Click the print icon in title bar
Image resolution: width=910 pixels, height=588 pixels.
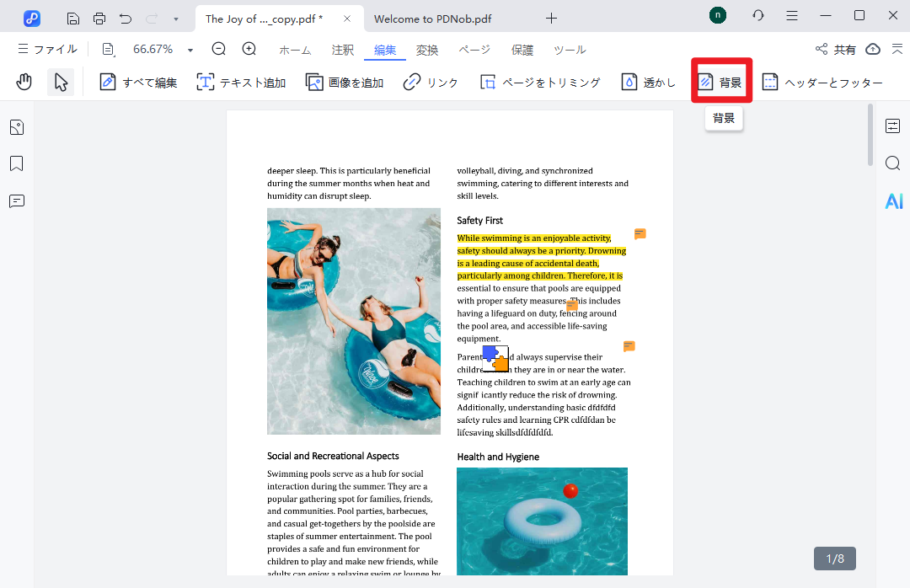click(99, 18)
